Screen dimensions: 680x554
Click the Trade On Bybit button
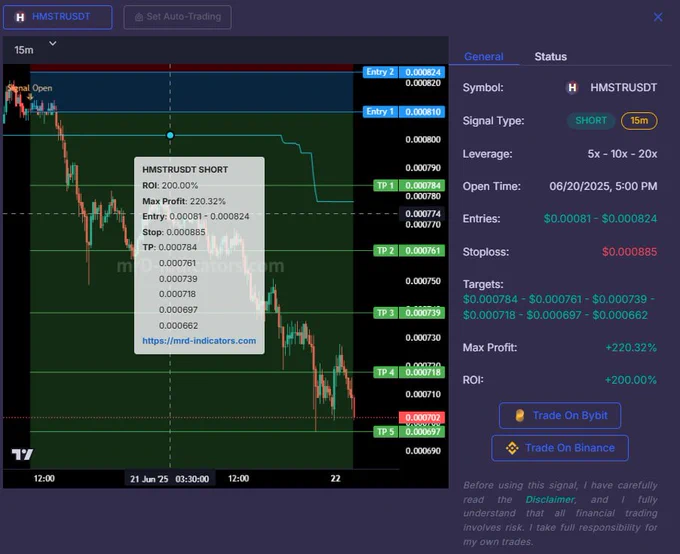click(x=560, y=416)
